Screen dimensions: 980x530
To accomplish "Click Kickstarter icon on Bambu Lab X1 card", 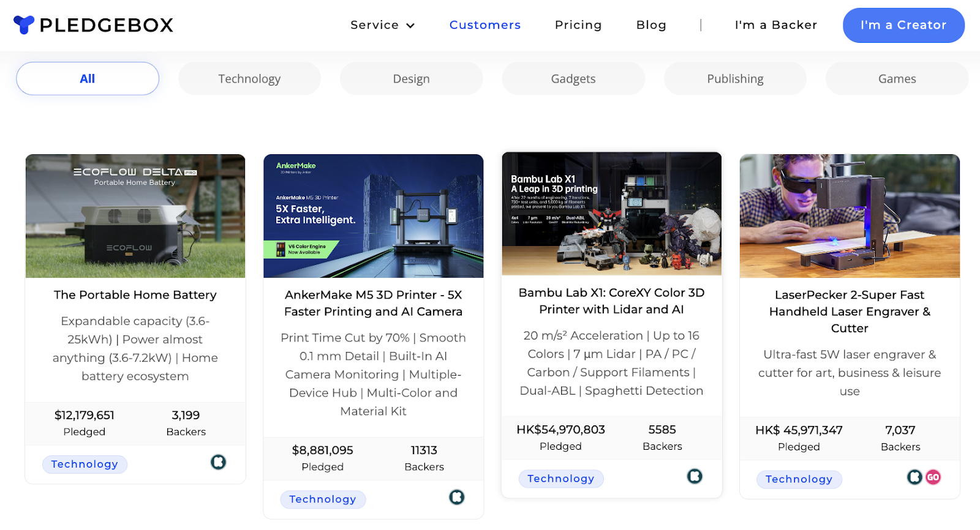I will click(x=695, y=476).
